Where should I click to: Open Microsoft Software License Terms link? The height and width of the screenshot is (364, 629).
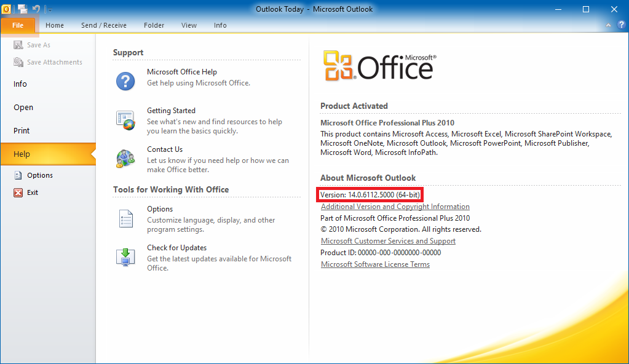[375, 264]
